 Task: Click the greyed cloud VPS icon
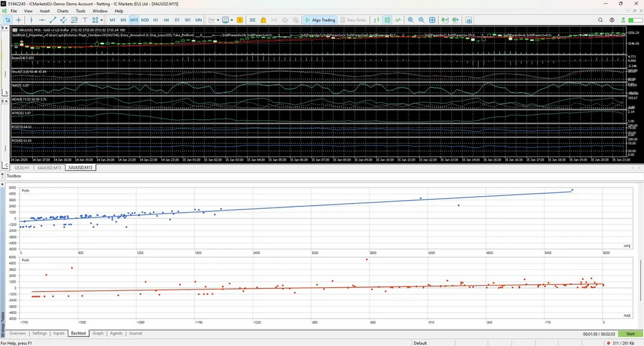coord(285,20)
